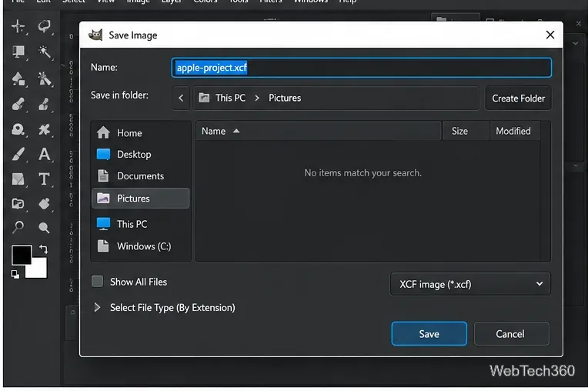Select the Move tool crosshair icon
The height and width of the screenshot is (391, 588).
pyautogui.click(x=18, y=26)
